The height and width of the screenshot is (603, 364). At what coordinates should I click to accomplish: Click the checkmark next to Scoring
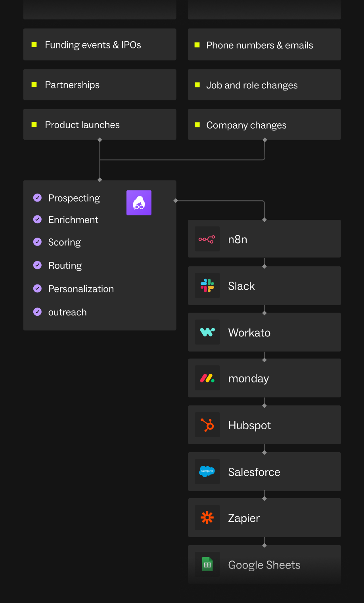click(38, 242)
